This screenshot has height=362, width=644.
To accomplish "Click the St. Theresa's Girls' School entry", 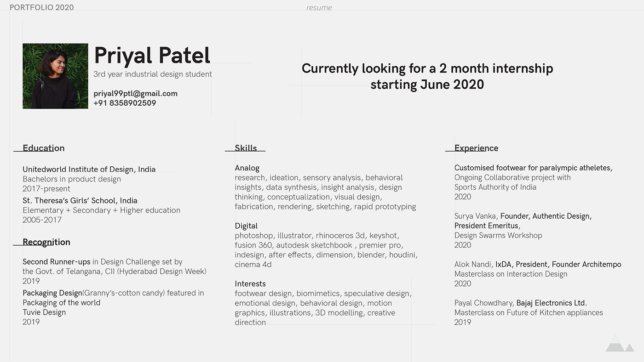I will pyautogui.click(x=80, y=200).
